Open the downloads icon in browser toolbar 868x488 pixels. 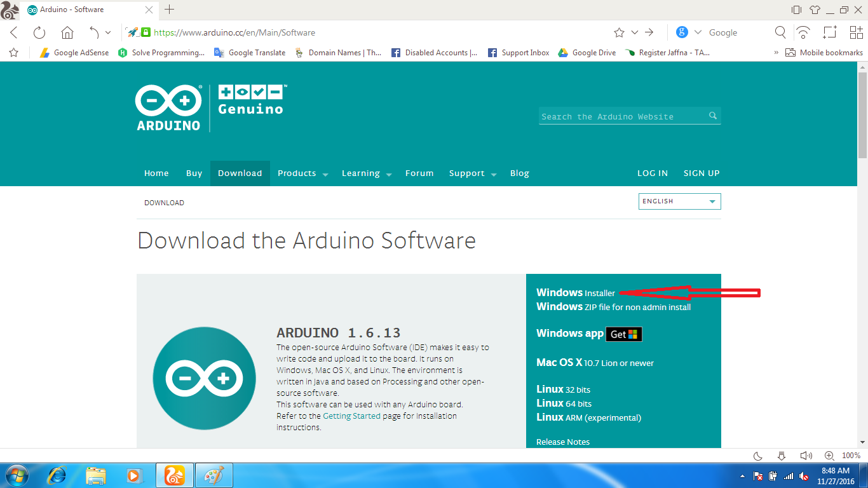pos(781,456)
